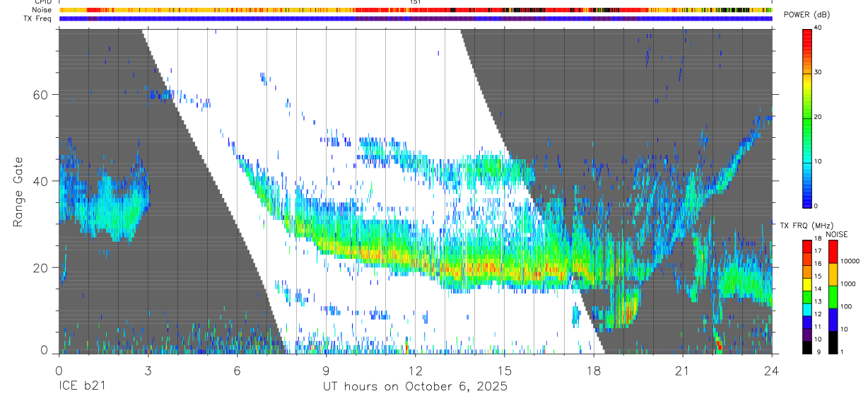The height and width of the screenshot is (401, 868).
Task: Click the power color scale bar
Action: point(807,117)
